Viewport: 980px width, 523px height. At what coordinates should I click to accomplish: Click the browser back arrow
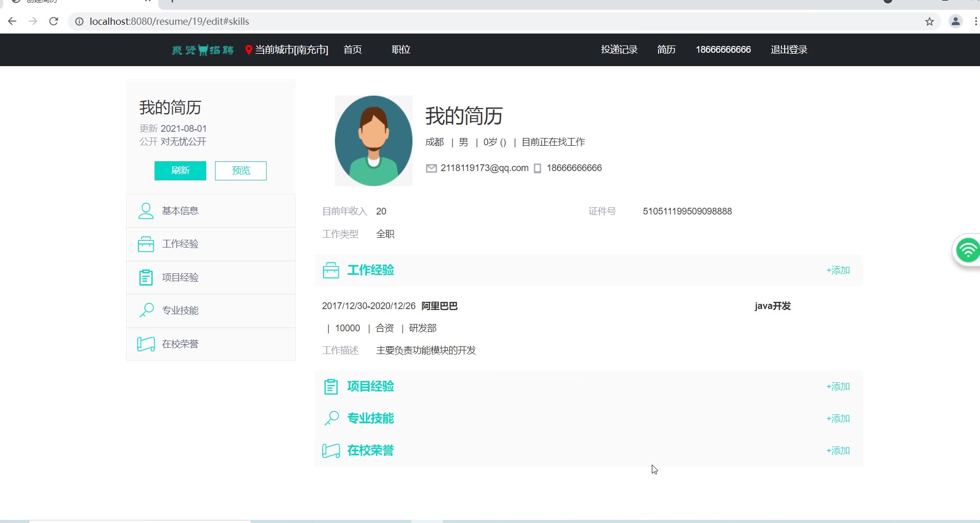12,21
